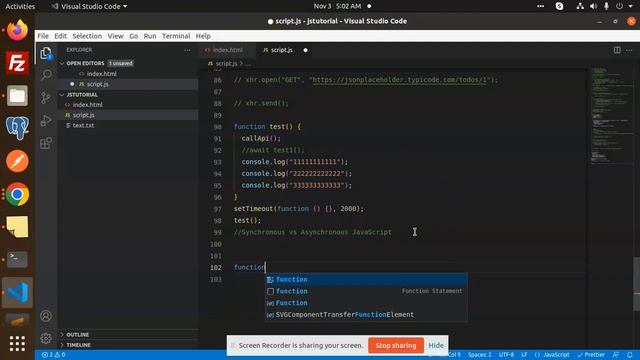
Task: Open the Explorer view in activity bar
Action: (46, 53)
